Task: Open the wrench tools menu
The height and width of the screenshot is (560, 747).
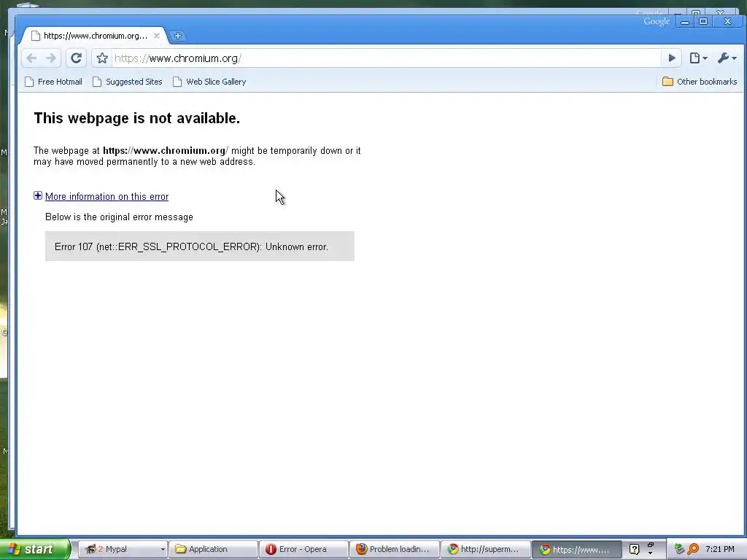Action: click(727, 58)
